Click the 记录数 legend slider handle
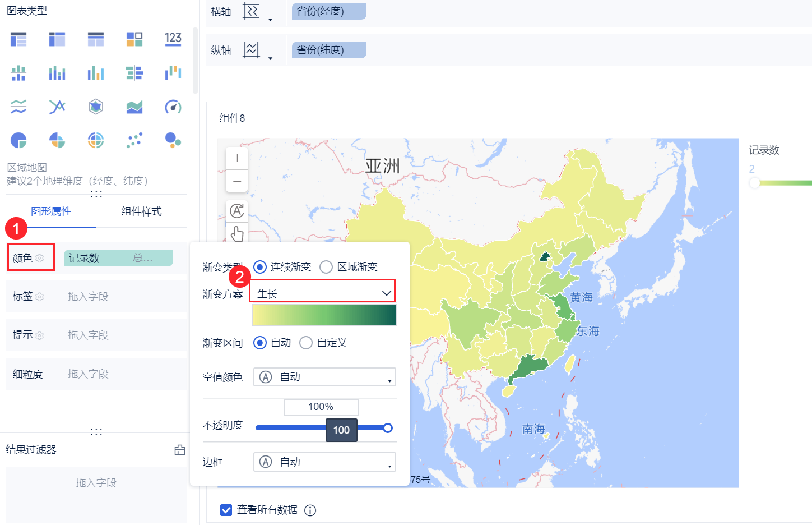The width and height of the screenshot is (812, 525). tap(755, 183)
